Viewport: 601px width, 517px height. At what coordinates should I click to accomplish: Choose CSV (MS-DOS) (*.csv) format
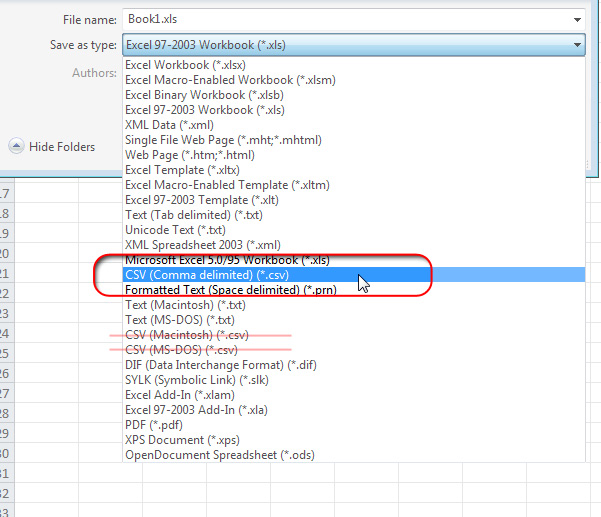(x=353, y=350)
